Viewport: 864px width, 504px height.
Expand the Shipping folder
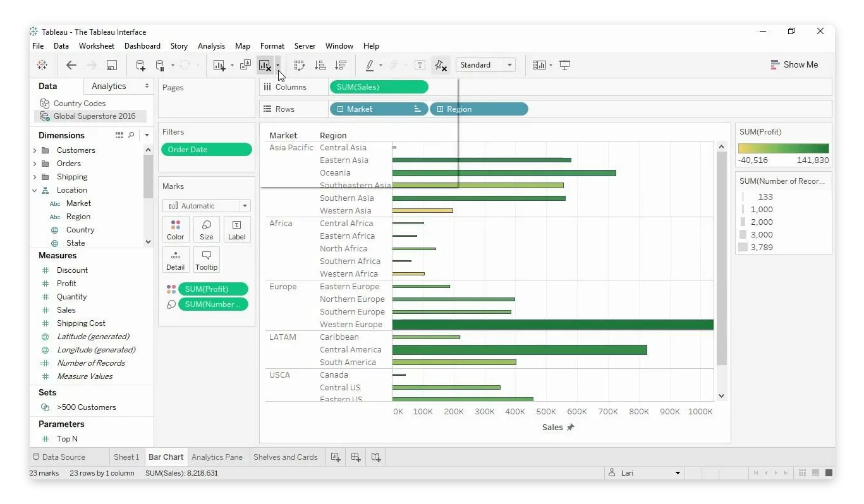tap(35, 177)
